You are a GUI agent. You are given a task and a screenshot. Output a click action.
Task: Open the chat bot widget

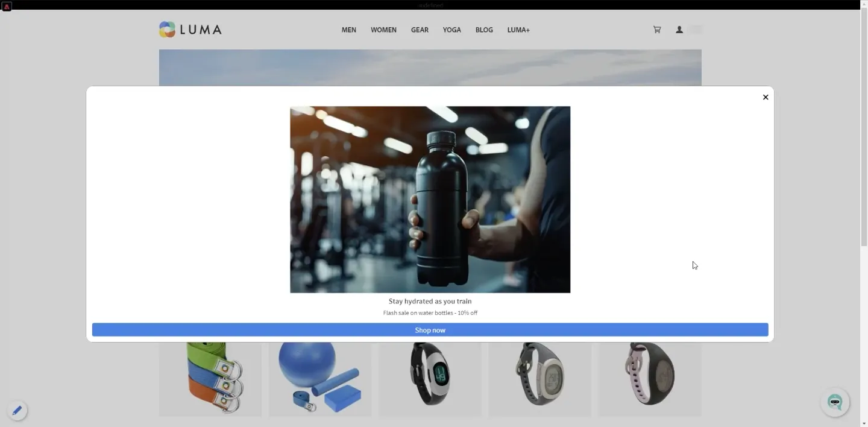coord(835,402)
